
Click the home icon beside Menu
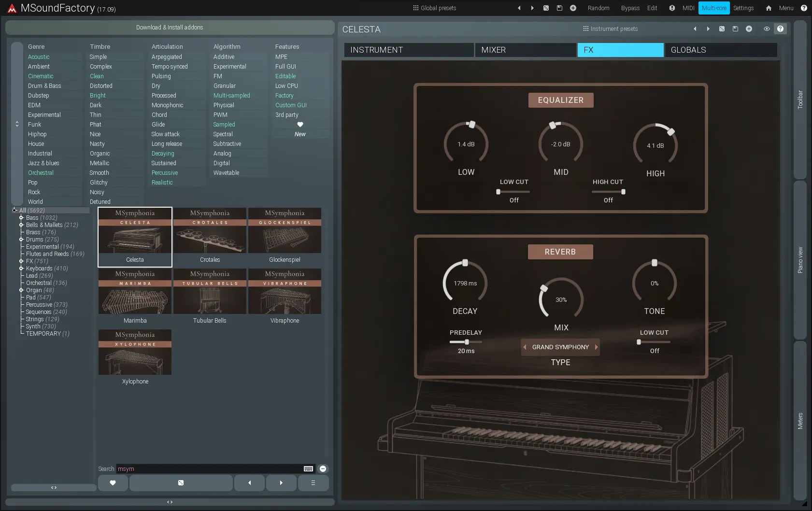tap(769, 8)
